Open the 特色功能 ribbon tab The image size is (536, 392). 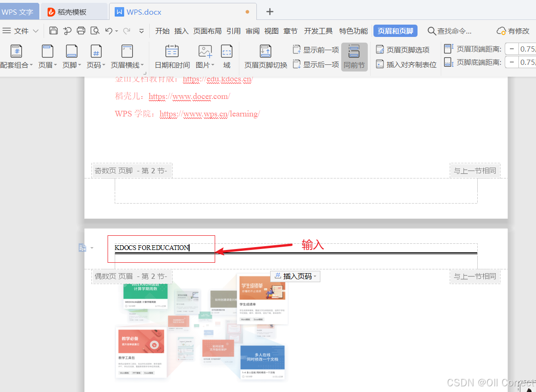pyautogui.click(x=354, y=31)
